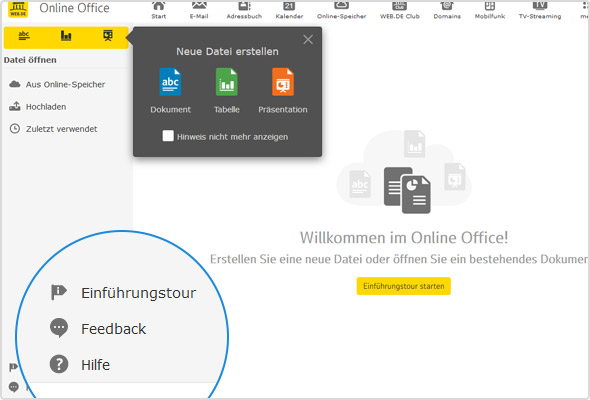Go to Online-Speicher in top navigation
The height and width of the screenshot is (400, 590).
pyautogui.click(x=341, y=10)
